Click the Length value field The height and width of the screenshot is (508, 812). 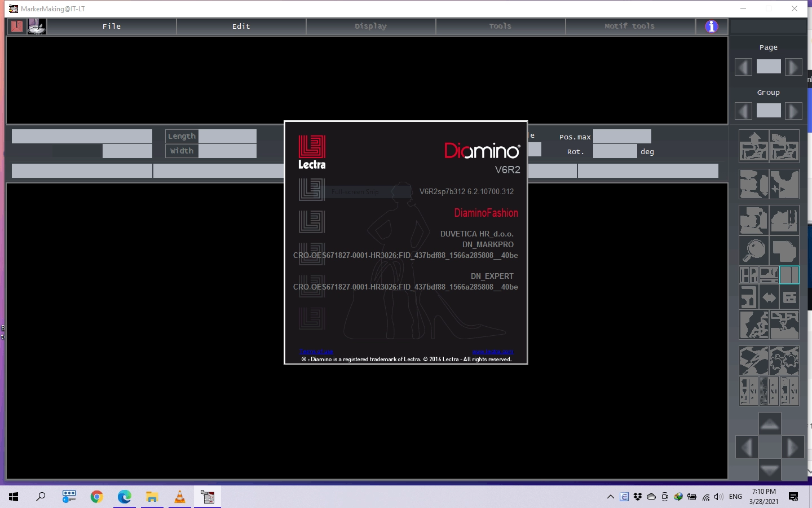(x=227, y=136)
